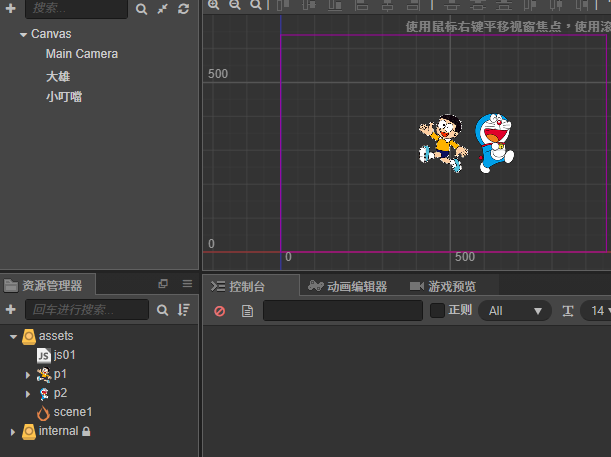Select the Main Camera node
The width and height of the screenshot is (611, 457).
point(82,54)
